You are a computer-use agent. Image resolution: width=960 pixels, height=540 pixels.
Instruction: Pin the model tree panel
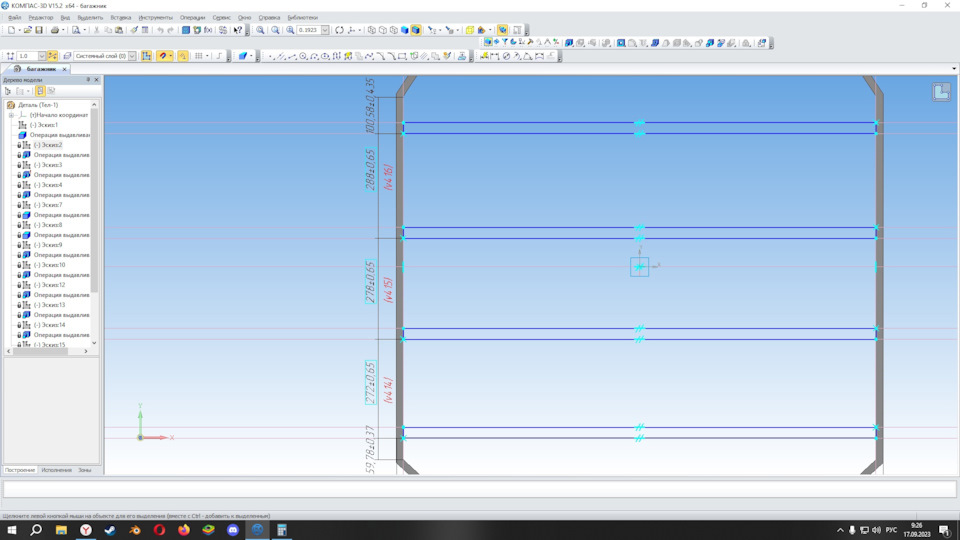88,79
